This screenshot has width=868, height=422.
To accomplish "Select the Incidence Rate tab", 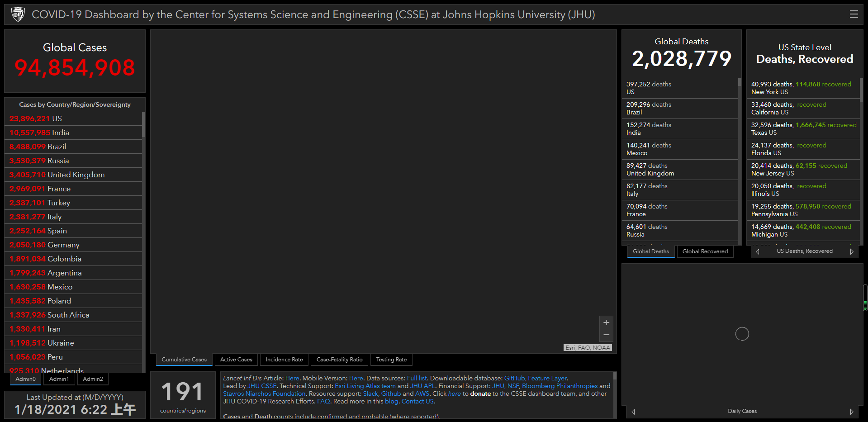I will pos(284,360).
